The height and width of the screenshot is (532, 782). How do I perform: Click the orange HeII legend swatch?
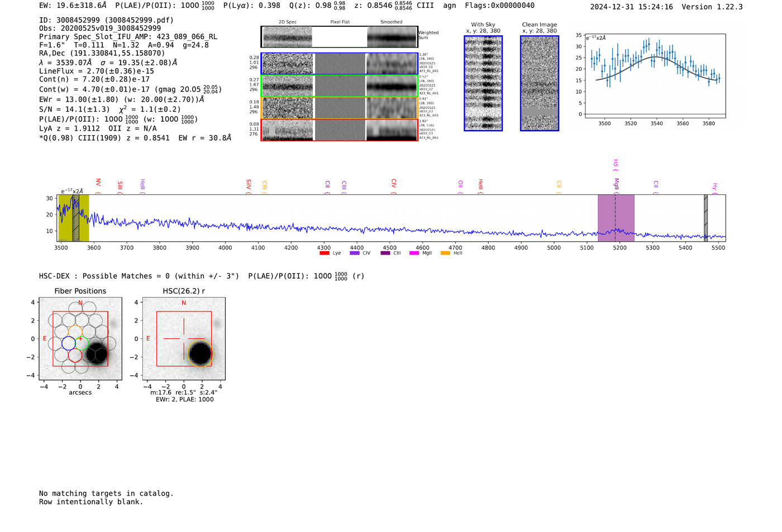pyautogui.click(x=445, y=253)
